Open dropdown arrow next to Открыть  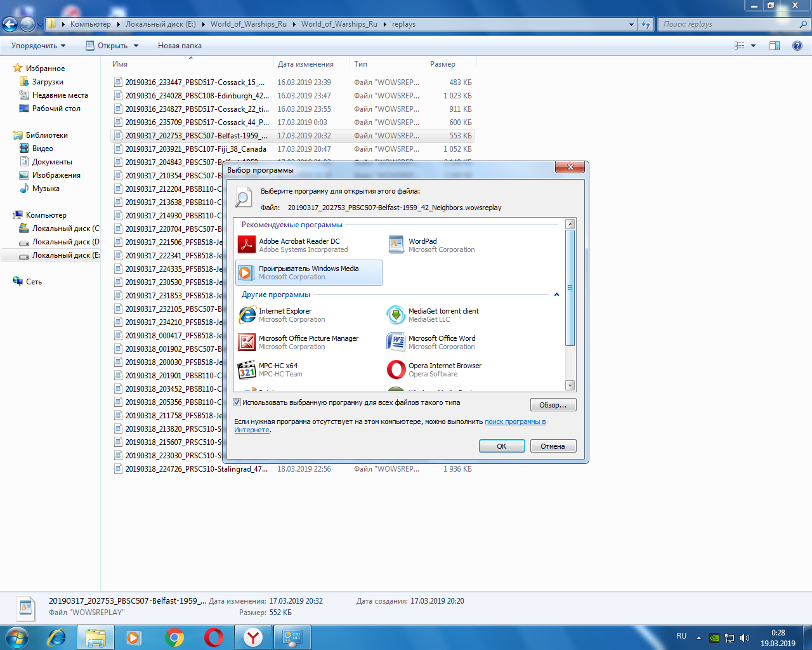pyautogui.click(x=136, y=46)
